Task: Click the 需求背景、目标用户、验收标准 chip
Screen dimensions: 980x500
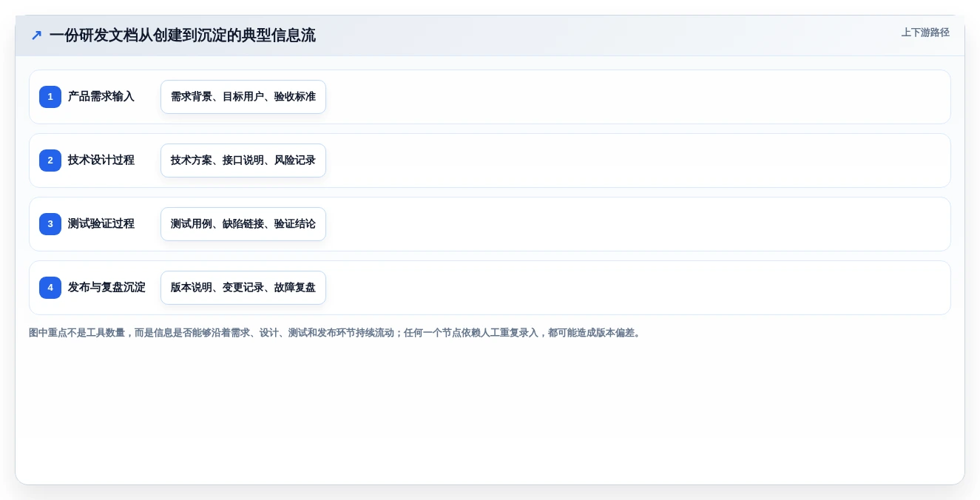Action: (243, 97)
